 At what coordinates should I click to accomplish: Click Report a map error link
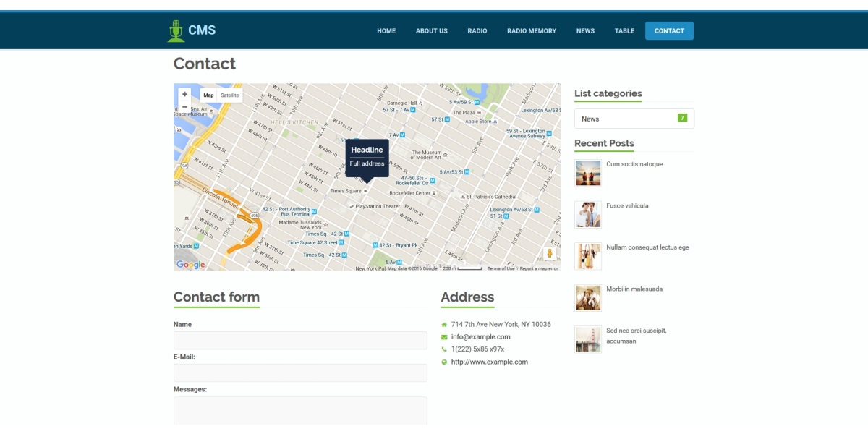tap(539, 268)
